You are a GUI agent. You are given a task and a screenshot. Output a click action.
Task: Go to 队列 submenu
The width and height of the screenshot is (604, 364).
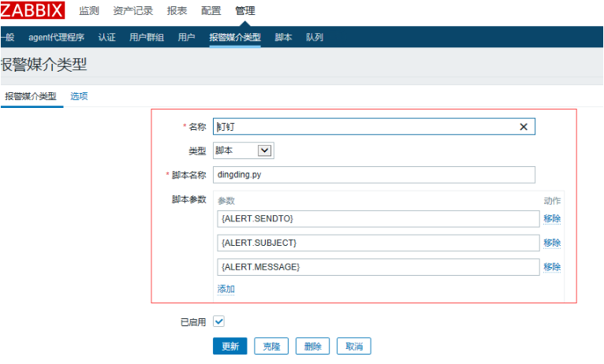click(315, 37)
